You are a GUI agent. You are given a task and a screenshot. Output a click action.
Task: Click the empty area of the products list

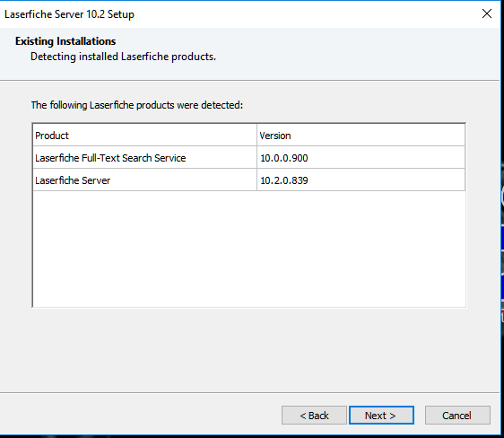tap(248, 249)
